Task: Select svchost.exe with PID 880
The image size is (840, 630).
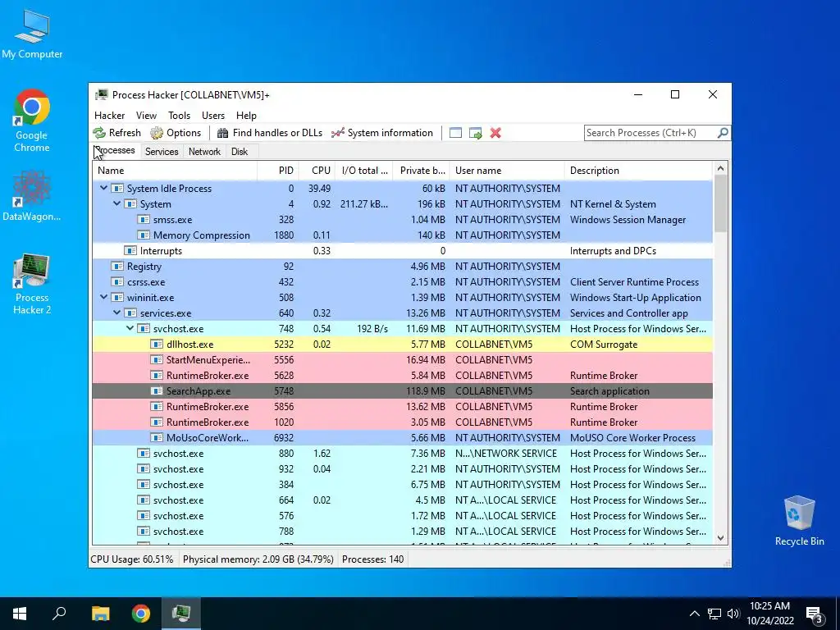Action: 402,453
